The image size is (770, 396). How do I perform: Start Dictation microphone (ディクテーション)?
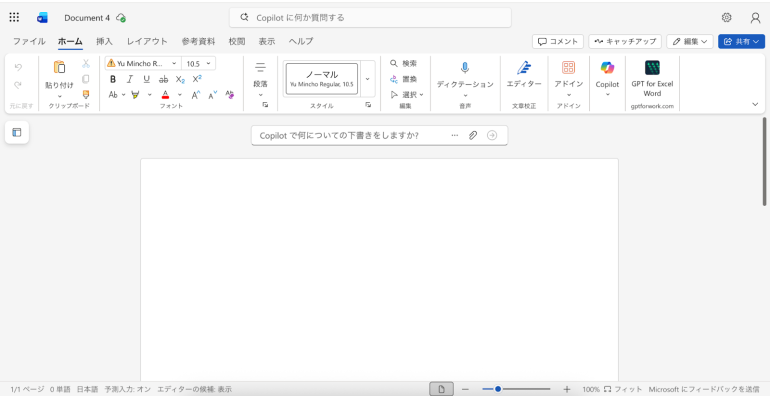coord(465,68)
